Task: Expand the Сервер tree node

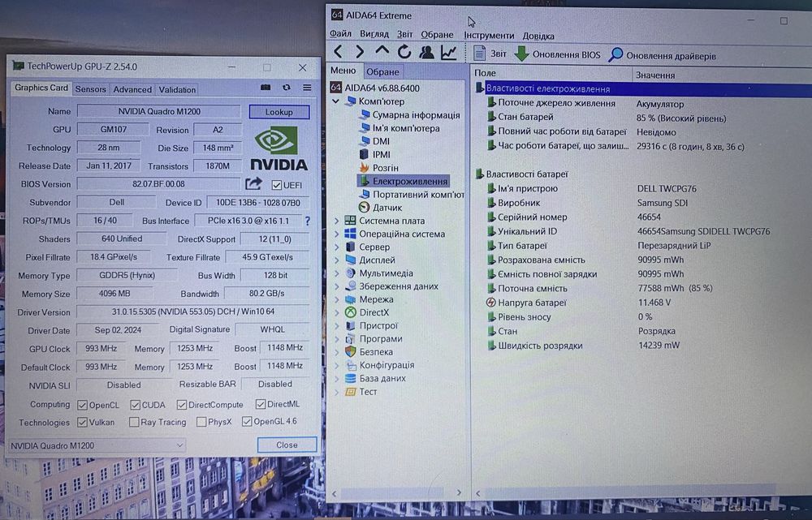Action: (337, 247)
